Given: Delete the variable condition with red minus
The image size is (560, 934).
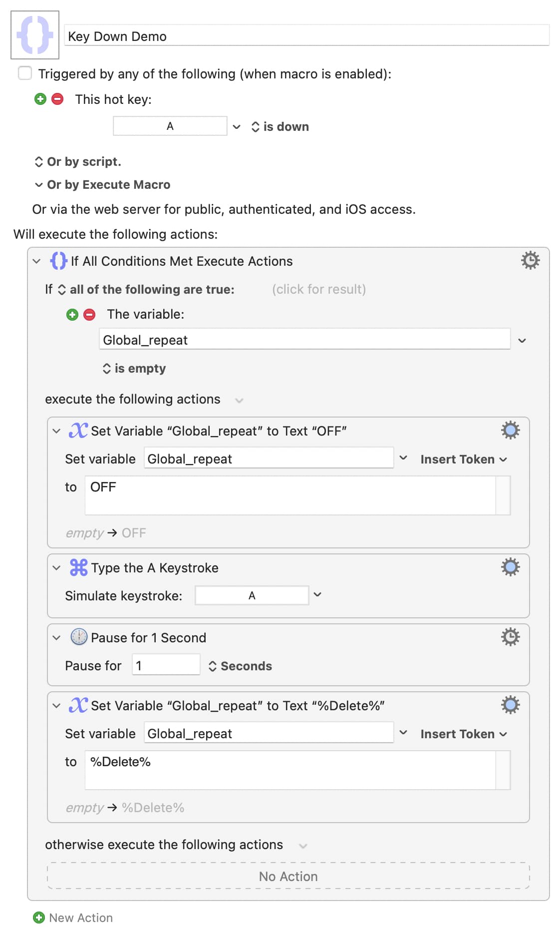Looking at the screenshot, I should [x=89, y=314].
